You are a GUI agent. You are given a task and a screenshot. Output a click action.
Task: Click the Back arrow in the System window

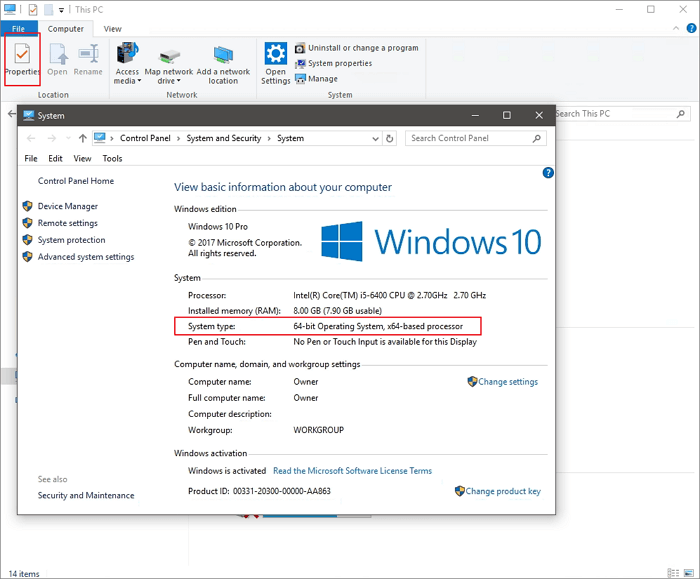point(31,138)
